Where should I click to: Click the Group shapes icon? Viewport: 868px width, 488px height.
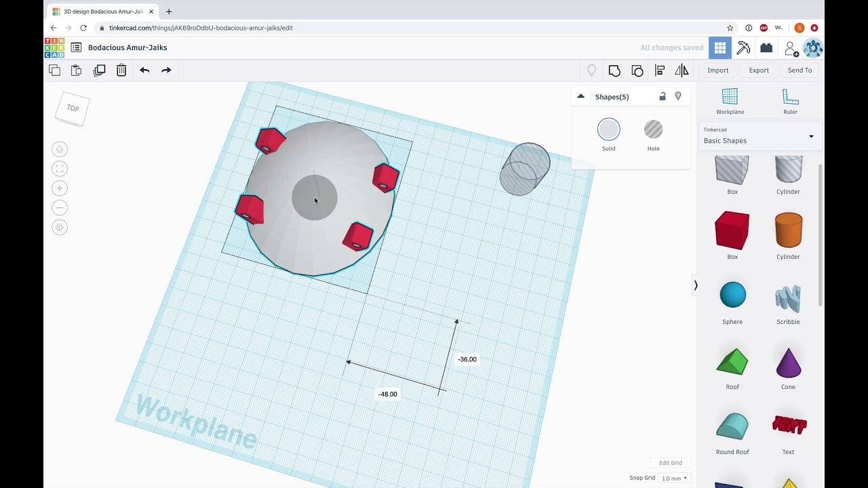[614, 70]
